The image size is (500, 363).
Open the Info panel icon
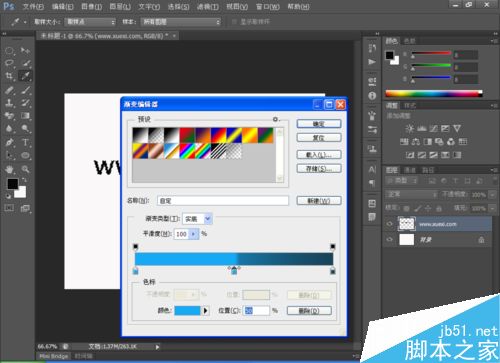click(x=372, y=96)
